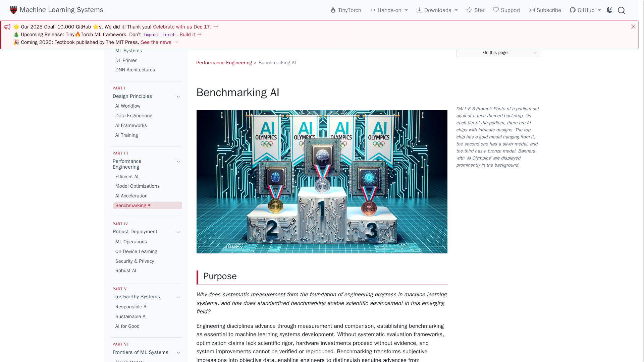Select the Sustainable AI chapter

131,317
